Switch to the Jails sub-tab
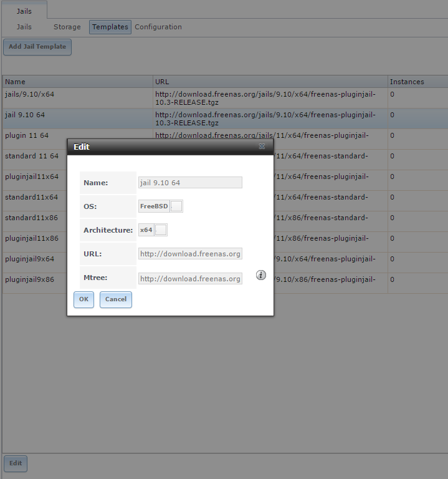The height and width of the screenshot is (479, 448). click(24, 27)
